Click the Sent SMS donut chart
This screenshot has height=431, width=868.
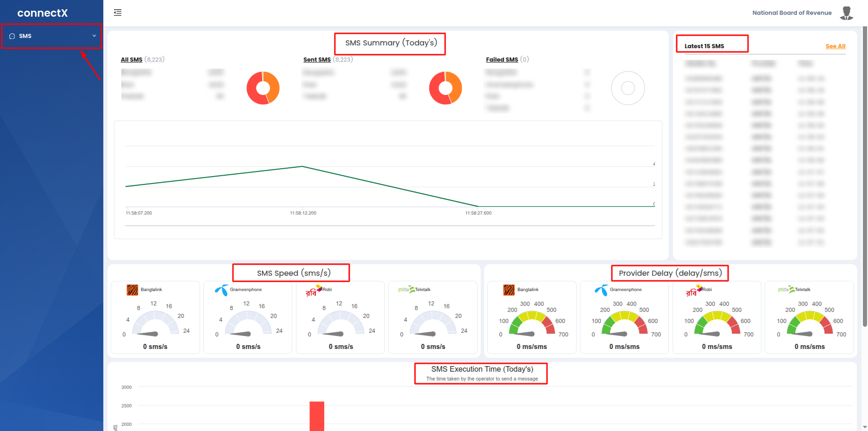pos(446,88)
